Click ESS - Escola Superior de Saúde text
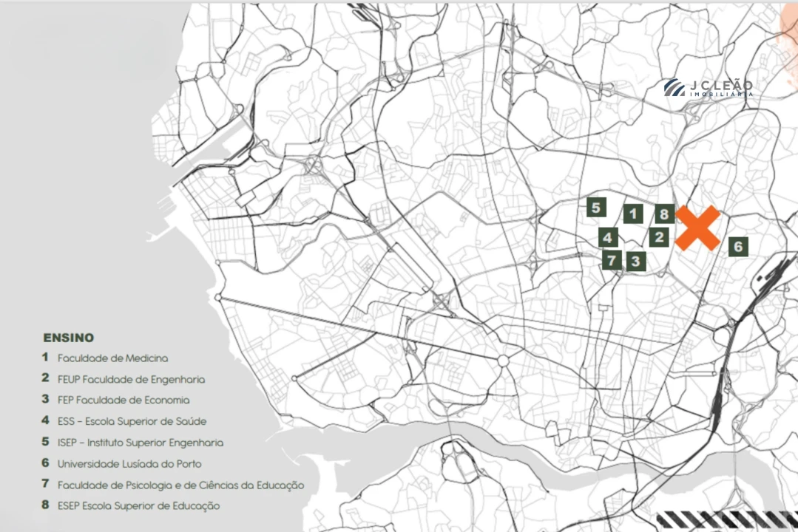This screenshot has height=532, width=798. point(132,421)
